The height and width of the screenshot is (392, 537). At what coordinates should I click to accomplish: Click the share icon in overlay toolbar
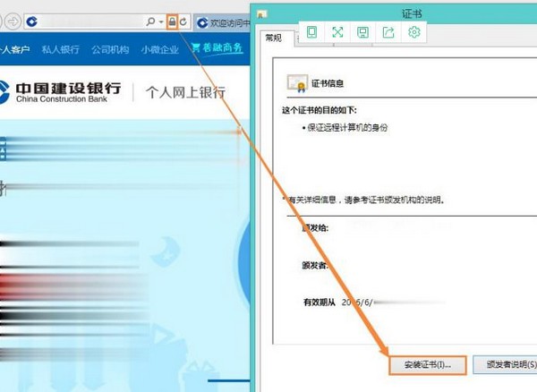[388, 32]
